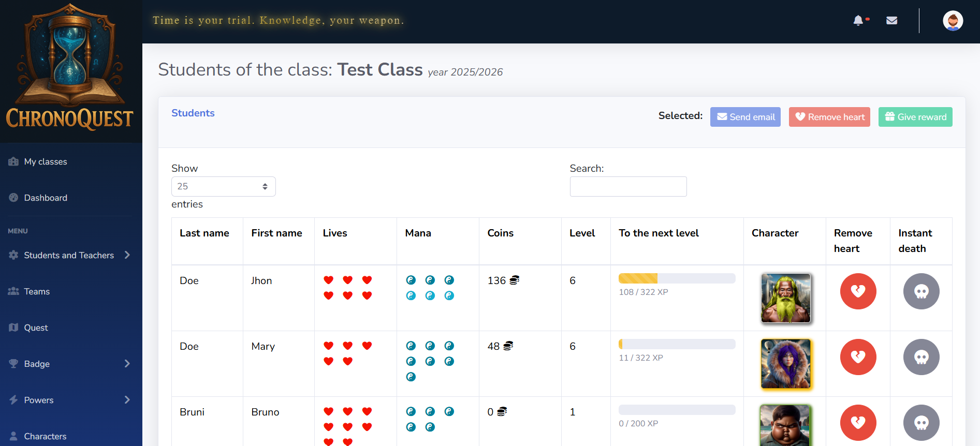980x446 pixels.
Task: Open the messages envelope icon
Action: pyautogui.click(x=891, y=21)
